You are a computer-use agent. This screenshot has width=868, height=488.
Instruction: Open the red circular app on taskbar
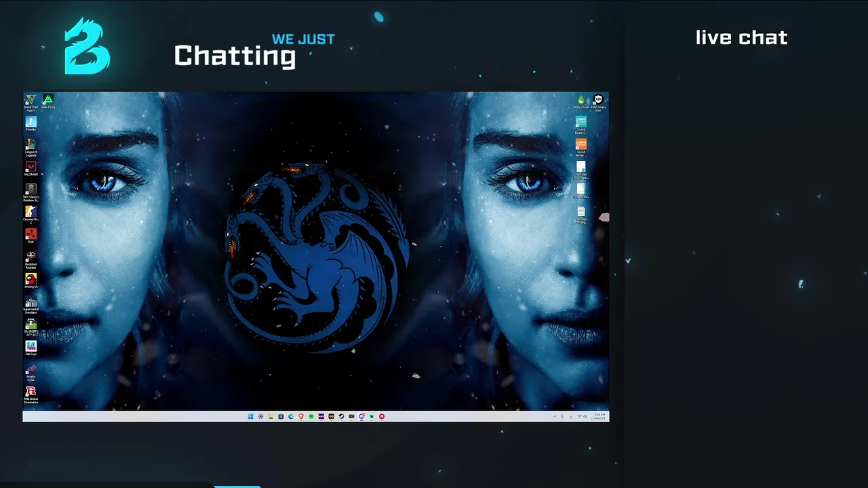382,416
